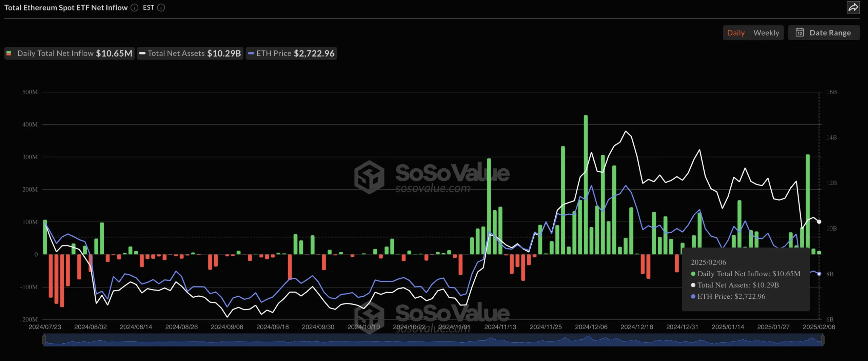The image size is (868, 361).
Task: Click Total Ethereum Spot ETF Net Inflow title
Action: tap(66, 7)
